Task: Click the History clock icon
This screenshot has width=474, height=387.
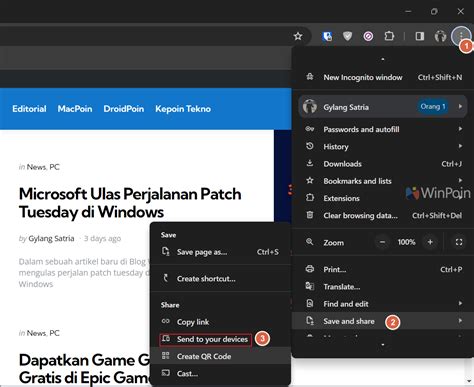Action: click(x=310, y=146)
